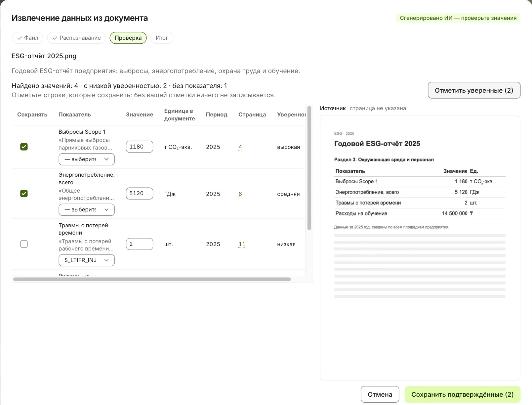The image size is (532, 405).
Task: Click the Источник label above preview
Action: pyautogui.click(x=333, y=108)
